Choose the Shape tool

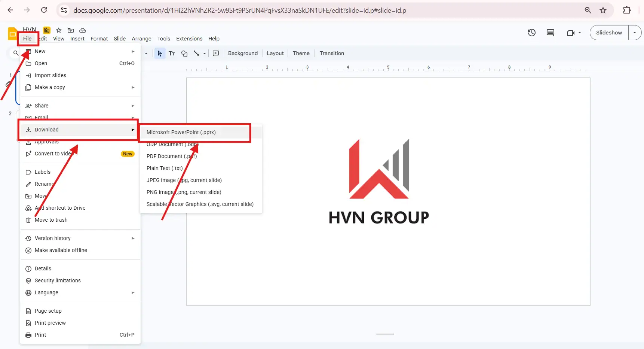(184, 53)
